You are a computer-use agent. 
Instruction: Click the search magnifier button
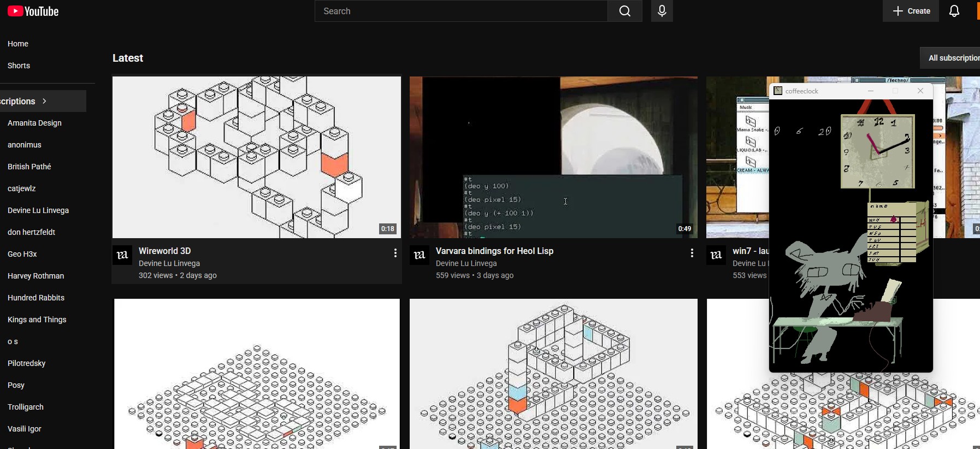pos(625,11)
